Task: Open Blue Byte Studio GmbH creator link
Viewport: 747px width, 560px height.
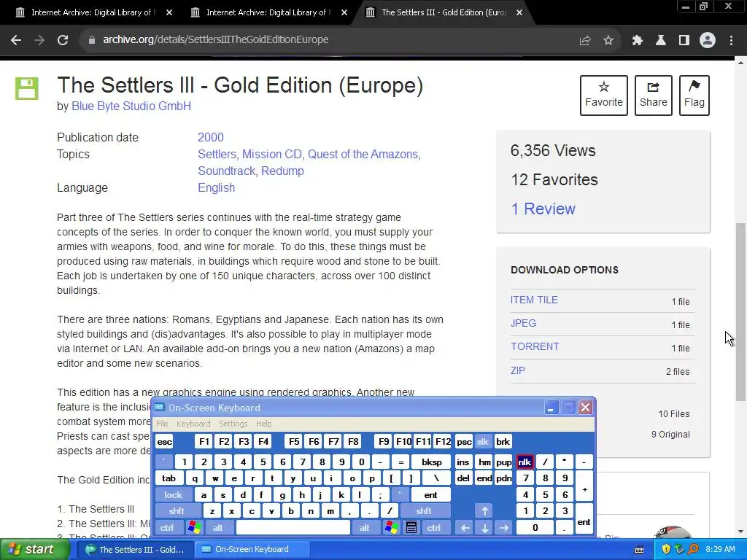Action: coord(131,106)
